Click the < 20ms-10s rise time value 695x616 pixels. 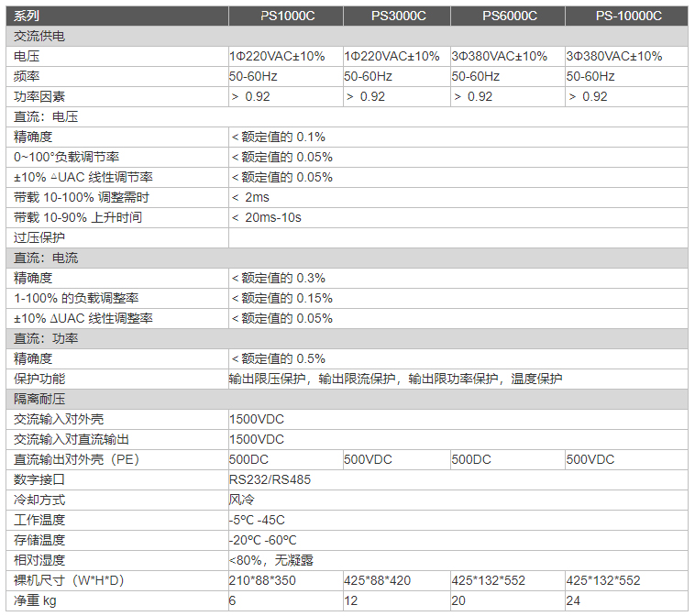(x=267, y=218)
